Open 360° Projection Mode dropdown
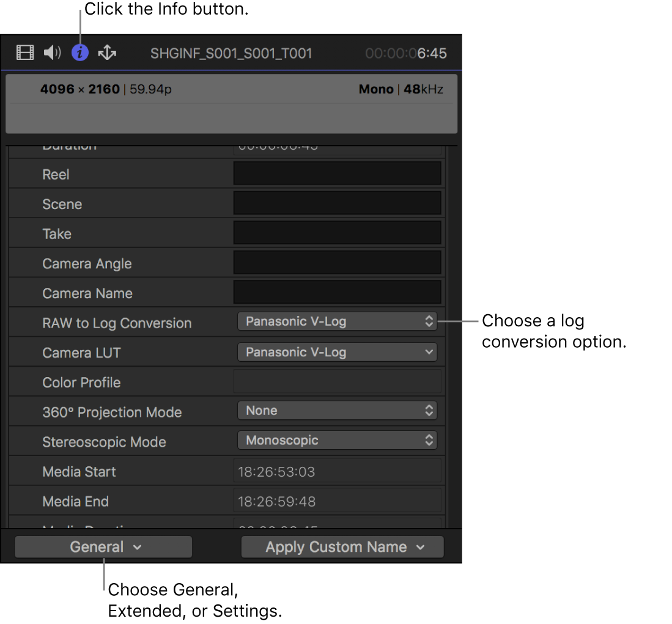This screenshot has height=624, width=672. (x=337, y=411)
